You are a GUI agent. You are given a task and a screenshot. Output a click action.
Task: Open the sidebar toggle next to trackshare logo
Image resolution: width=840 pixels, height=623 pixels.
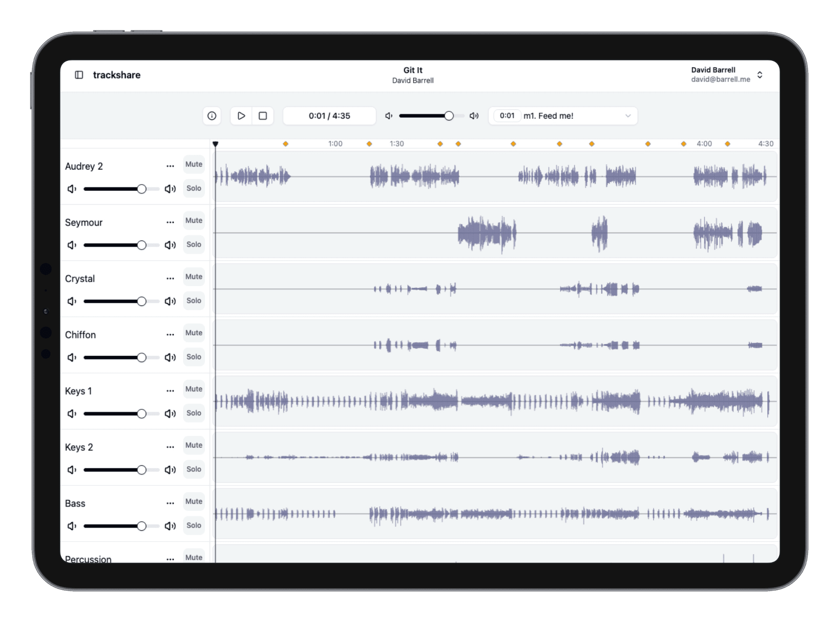pyautogui.click(x=79, y=75)
